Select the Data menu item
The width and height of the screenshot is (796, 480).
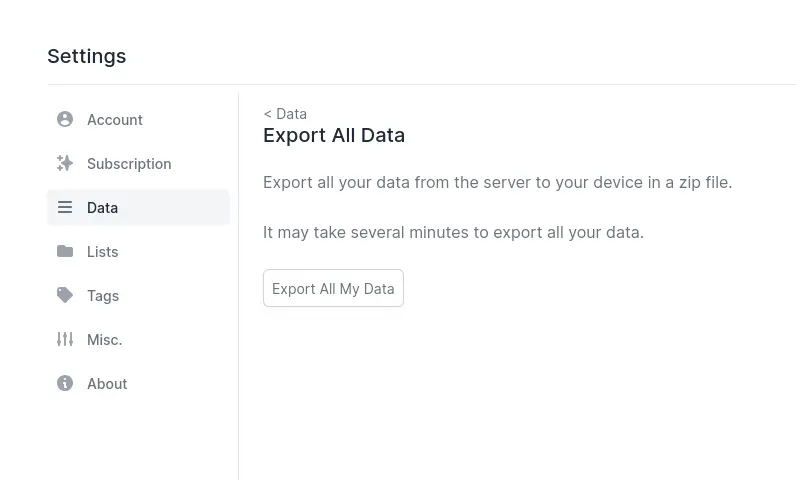coord(138,207)
